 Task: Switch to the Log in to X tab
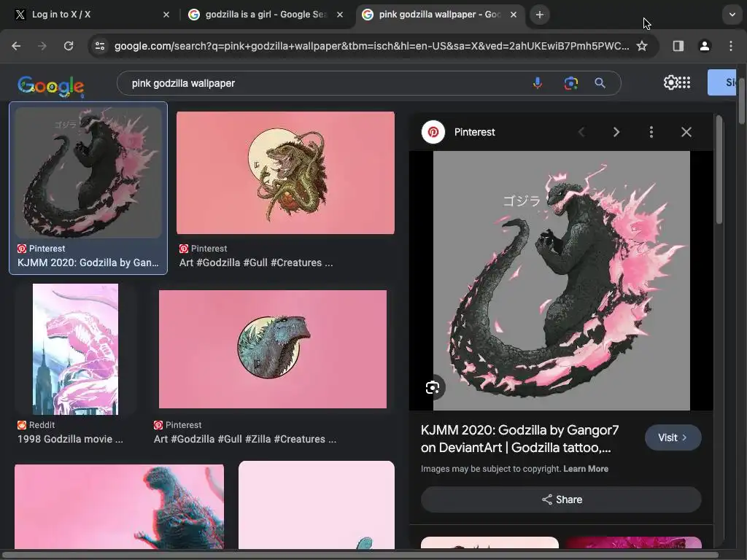[90, 15]
